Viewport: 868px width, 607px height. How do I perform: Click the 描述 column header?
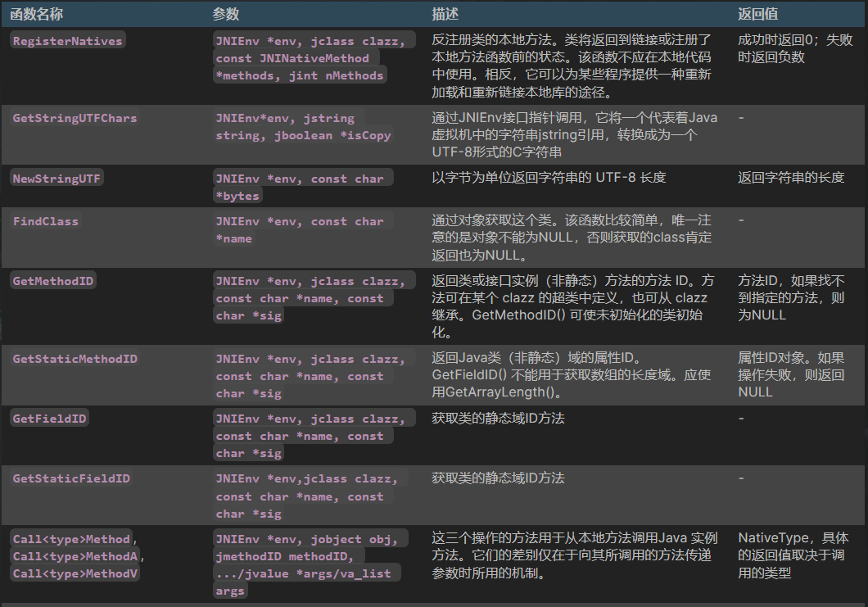[x=445, y=14]
